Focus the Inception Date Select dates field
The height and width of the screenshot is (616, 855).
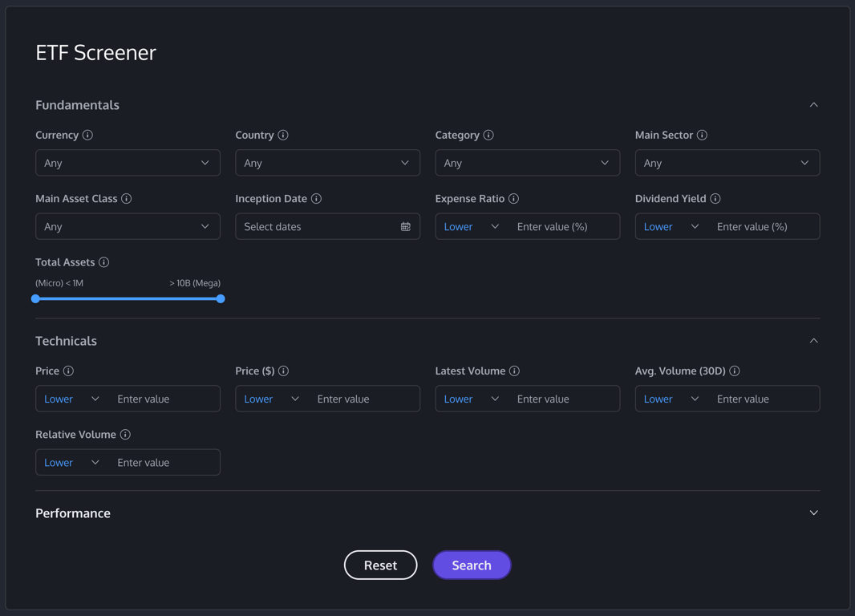[x=328, y=226]
